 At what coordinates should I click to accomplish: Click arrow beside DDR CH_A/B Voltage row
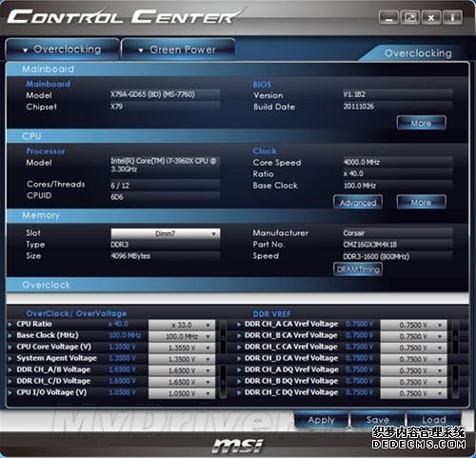coord(10,370)
